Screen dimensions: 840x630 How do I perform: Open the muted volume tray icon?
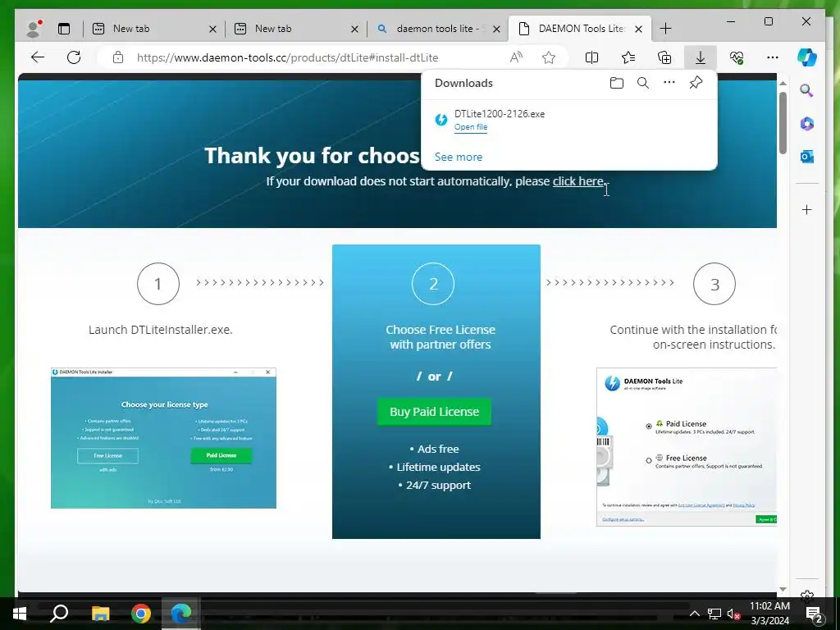(x=733, y=614)
